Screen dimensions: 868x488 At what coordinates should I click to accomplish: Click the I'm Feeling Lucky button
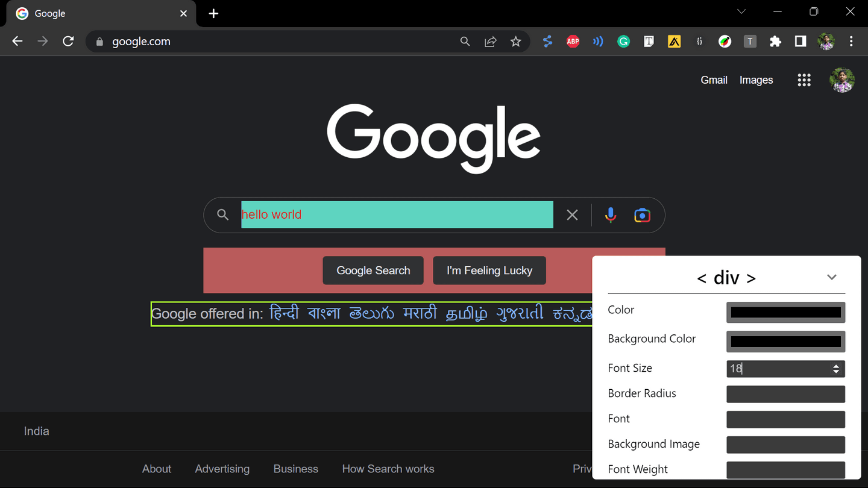pyautogui.click(x=489, y=271)
